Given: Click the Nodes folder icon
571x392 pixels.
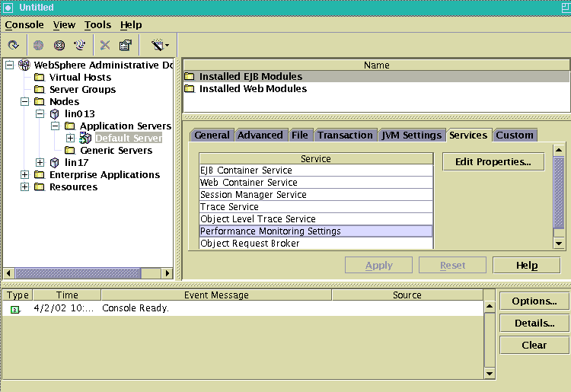Looking at the screenshot, I should (x=40, y=101).
